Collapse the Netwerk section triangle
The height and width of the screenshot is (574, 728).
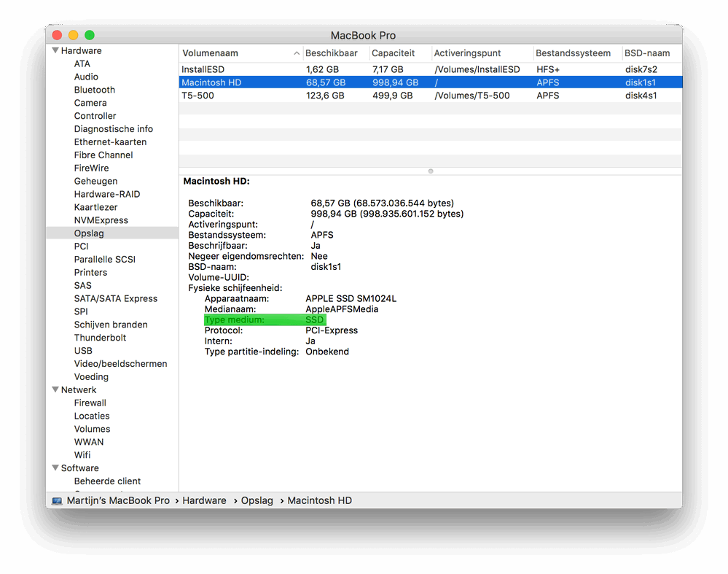point(55,389)
